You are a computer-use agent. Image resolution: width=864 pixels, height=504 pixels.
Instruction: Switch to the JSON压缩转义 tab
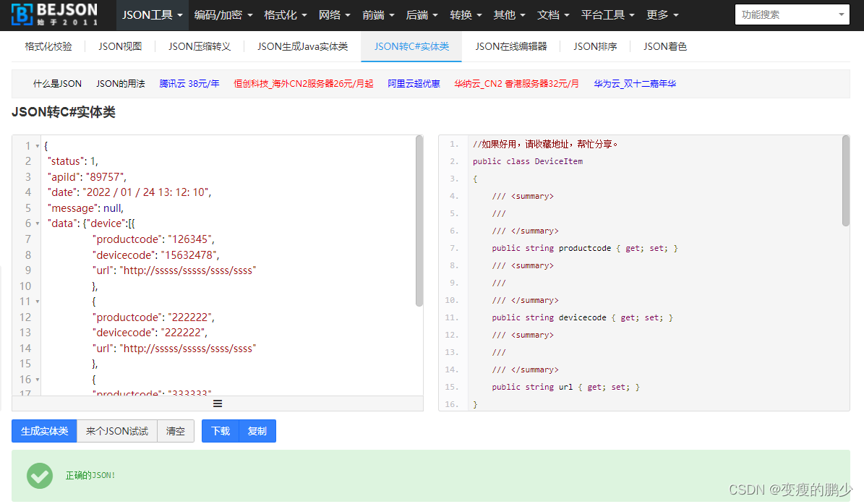click(x=200, y=46)
